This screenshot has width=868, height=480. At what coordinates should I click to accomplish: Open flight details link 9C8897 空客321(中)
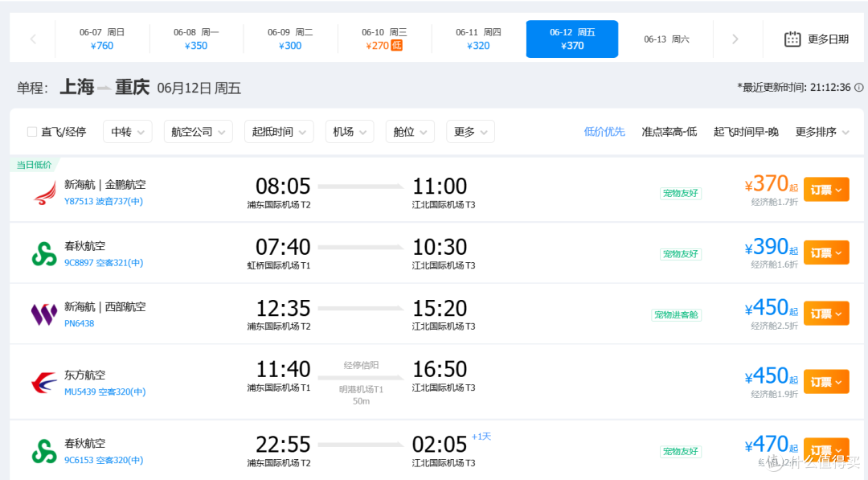(x=104, y=262)
